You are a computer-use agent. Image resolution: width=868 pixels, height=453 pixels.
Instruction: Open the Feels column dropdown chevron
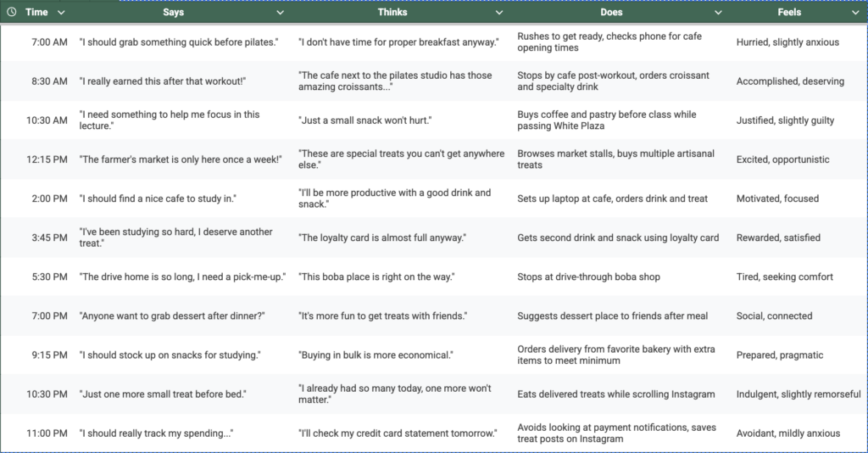point(855,13)
